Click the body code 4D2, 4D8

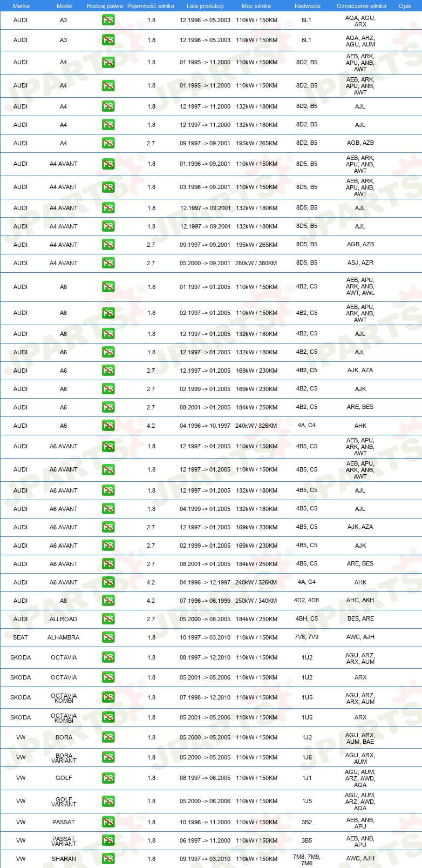click(307, 600)
